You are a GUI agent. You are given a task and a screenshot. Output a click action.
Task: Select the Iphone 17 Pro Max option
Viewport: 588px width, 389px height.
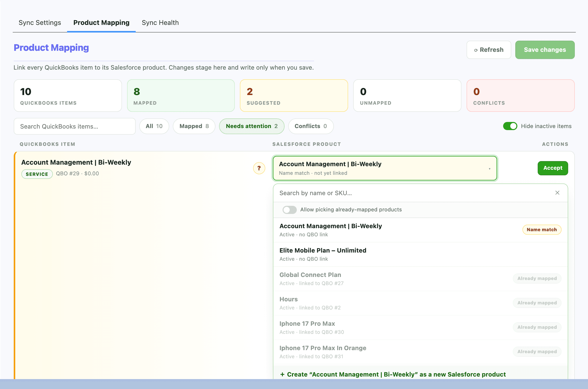420,328
